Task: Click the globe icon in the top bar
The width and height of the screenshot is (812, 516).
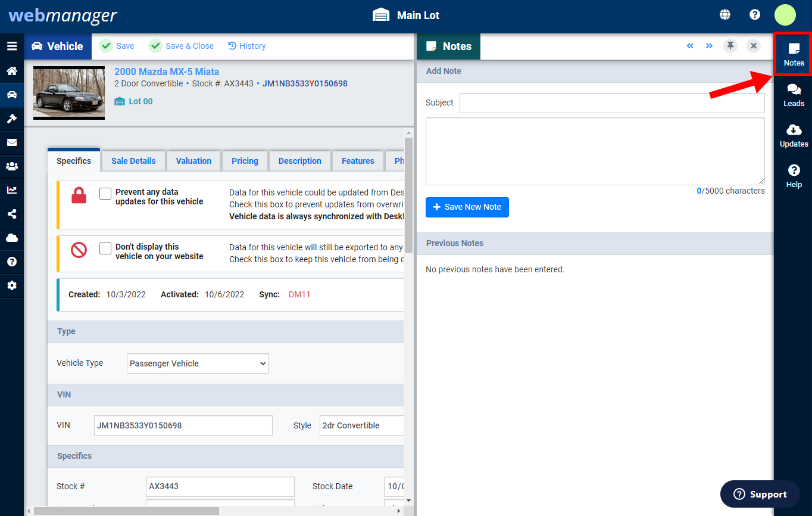Action: pyautogui.click(x=725, y=15)
